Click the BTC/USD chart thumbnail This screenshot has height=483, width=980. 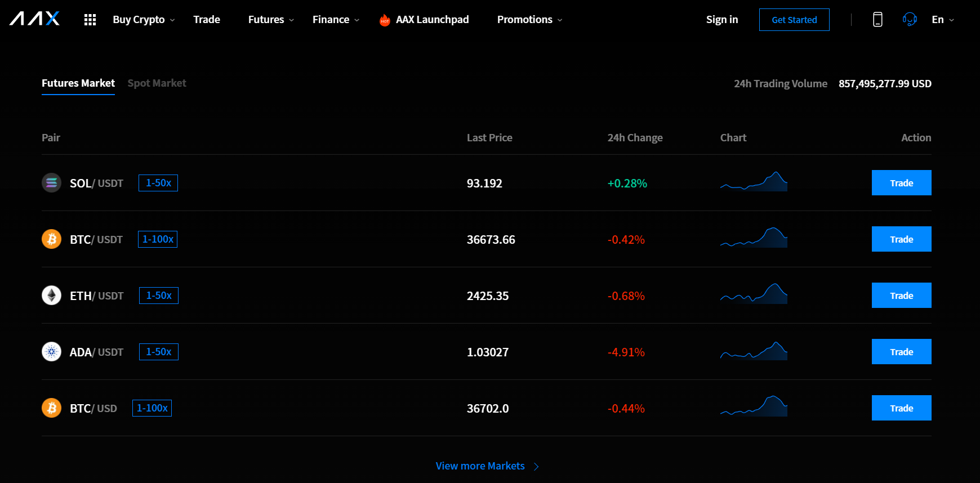point(754,406)
